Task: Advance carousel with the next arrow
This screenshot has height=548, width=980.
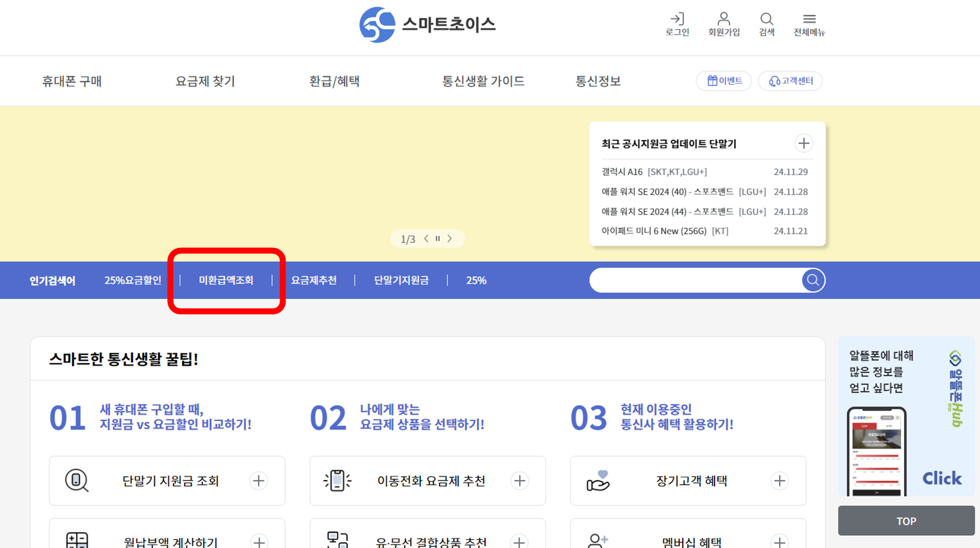Action: 450,238
